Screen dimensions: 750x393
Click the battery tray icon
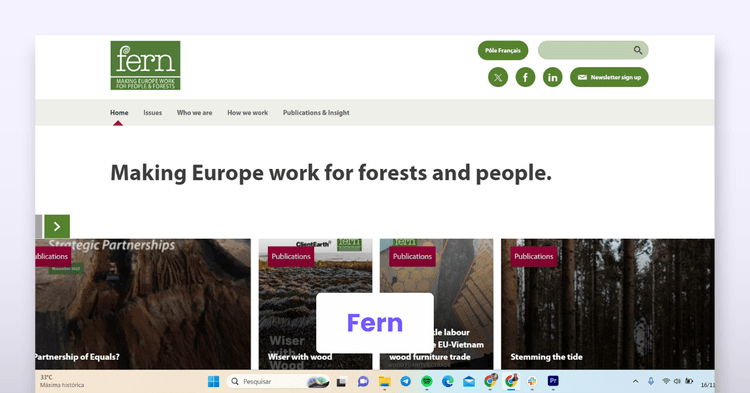click(x=689, y=381)
